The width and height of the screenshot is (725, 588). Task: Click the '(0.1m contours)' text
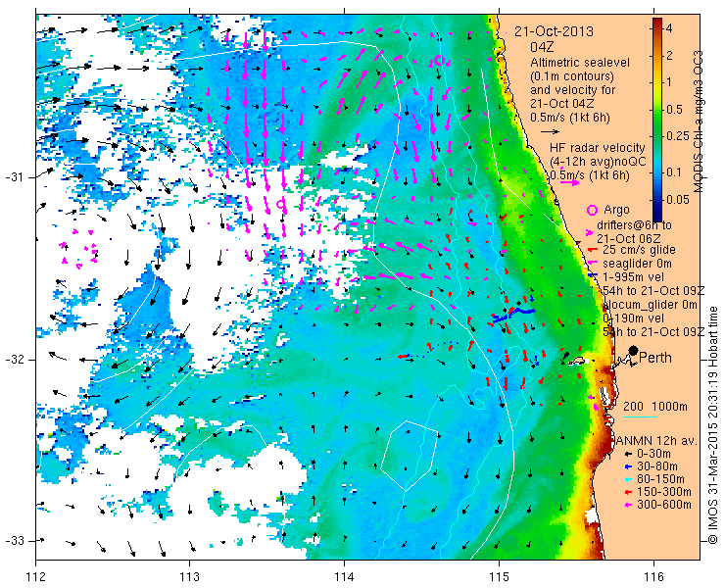pyautogui.click(x=572, y=75)
